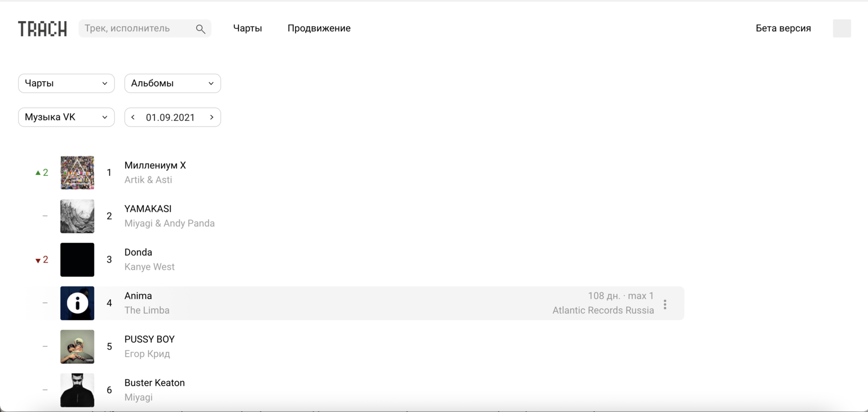
Task: Click the PUSSY BOY album title
Action: [x=149, y=339]
